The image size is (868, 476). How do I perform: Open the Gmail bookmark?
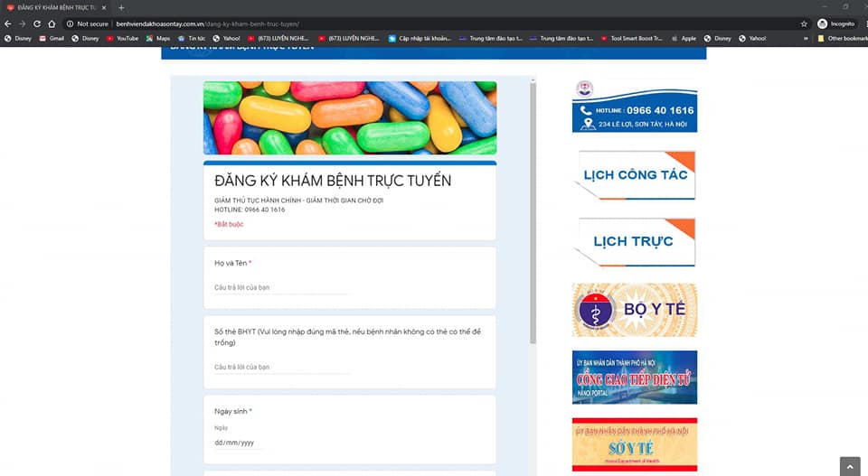coord(51,38)
